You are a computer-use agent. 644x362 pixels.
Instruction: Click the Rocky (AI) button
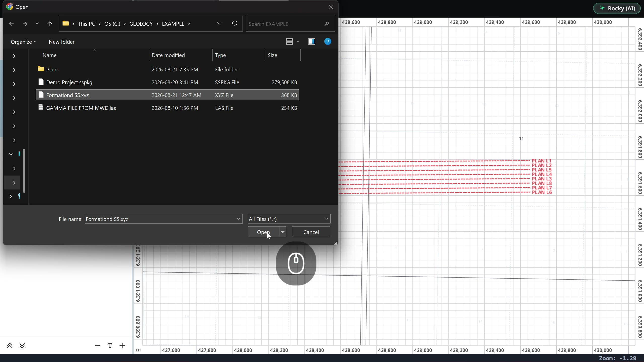[x=617, y=8]
